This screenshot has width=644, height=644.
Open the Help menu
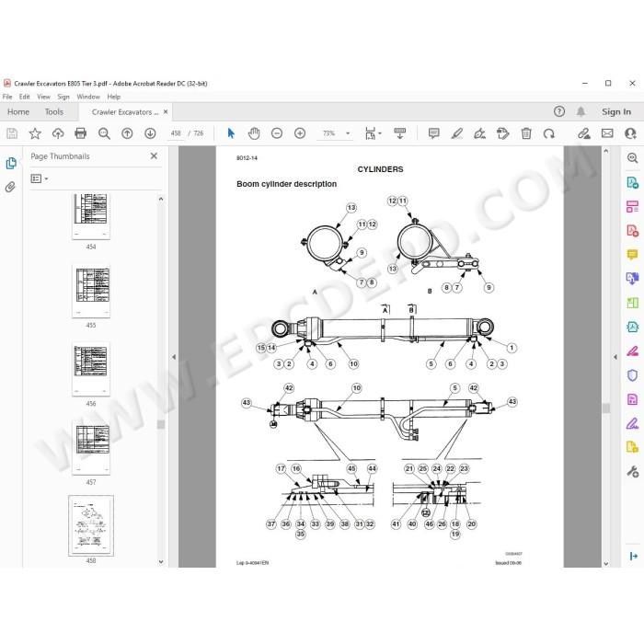tap(114, 97)
